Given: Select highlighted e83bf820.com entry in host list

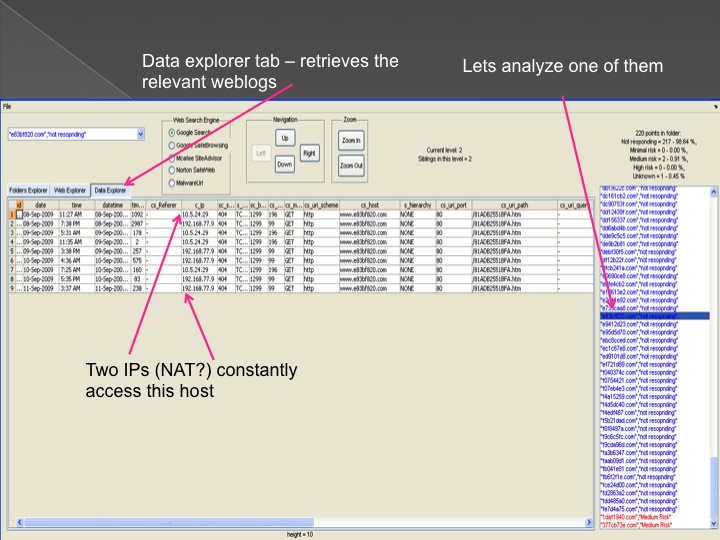Looking at the screenshot, I should pyautogui.click(x=655, y=316).
